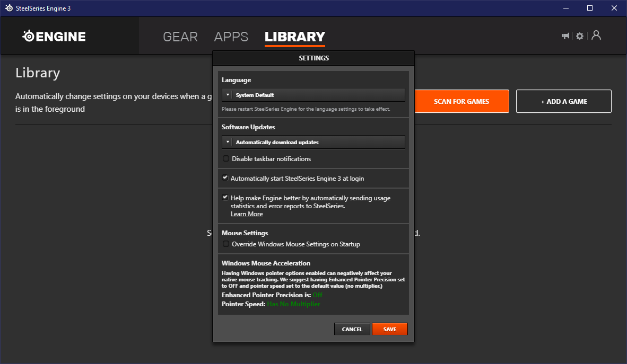Viewport: 627px width, 364px height.
Task: Uncheck sending usage statistics to SteelSeries
Action: click(x=225, y=198)
